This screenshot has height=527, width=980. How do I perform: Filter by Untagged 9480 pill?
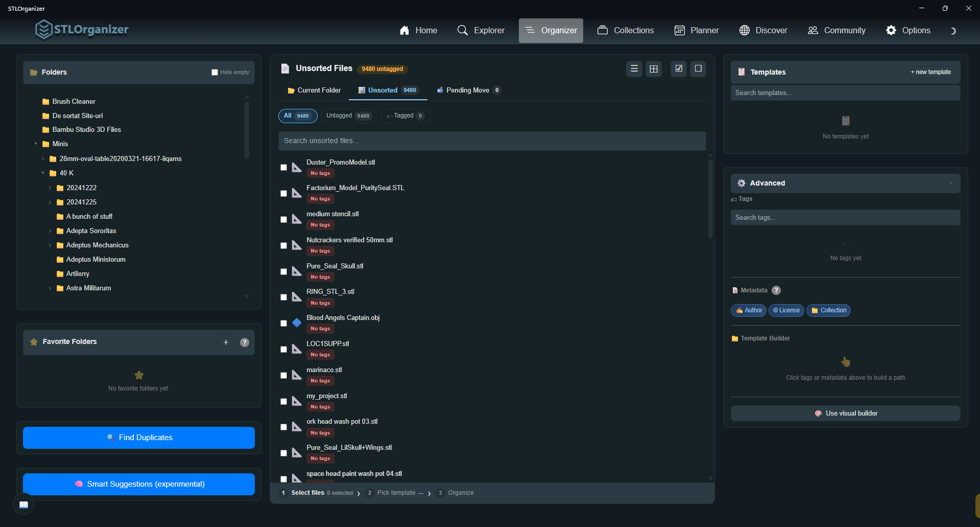(349, 116)
